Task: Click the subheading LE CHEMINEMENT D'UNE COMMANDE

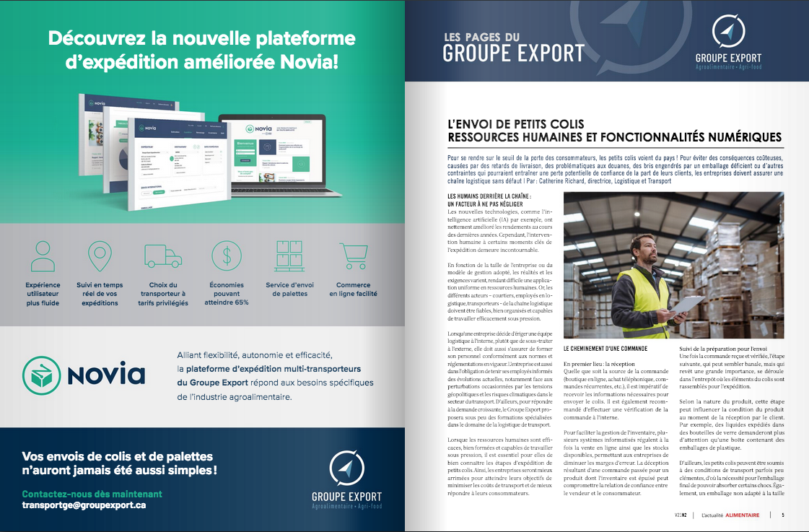Action: (x=605, y=349)
